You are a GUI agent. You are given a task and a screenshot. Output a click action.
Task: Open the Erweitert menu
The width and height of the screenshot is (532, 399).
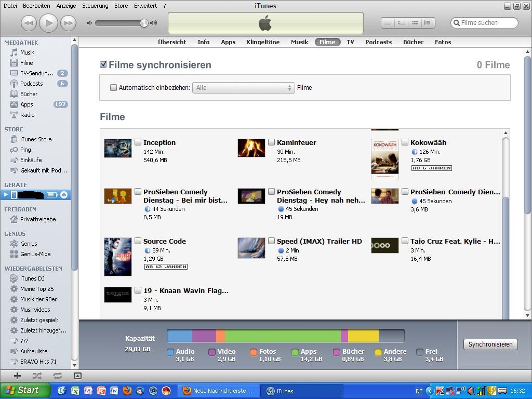145,6
